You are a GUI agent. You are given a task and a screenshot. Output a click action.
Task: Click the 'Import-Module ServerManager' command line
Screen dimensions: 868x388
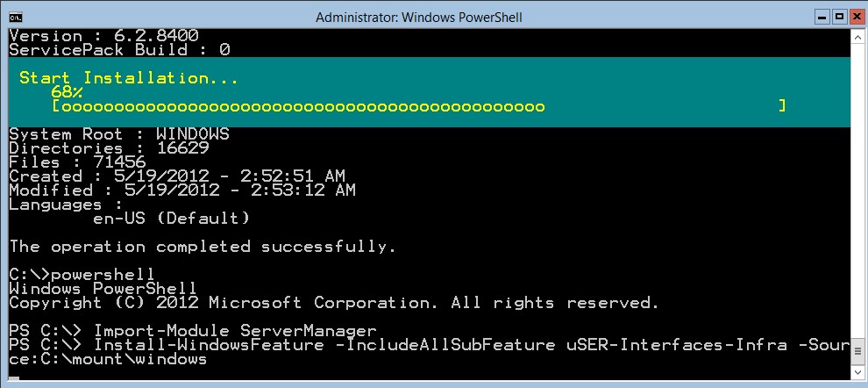click(193, 332)
